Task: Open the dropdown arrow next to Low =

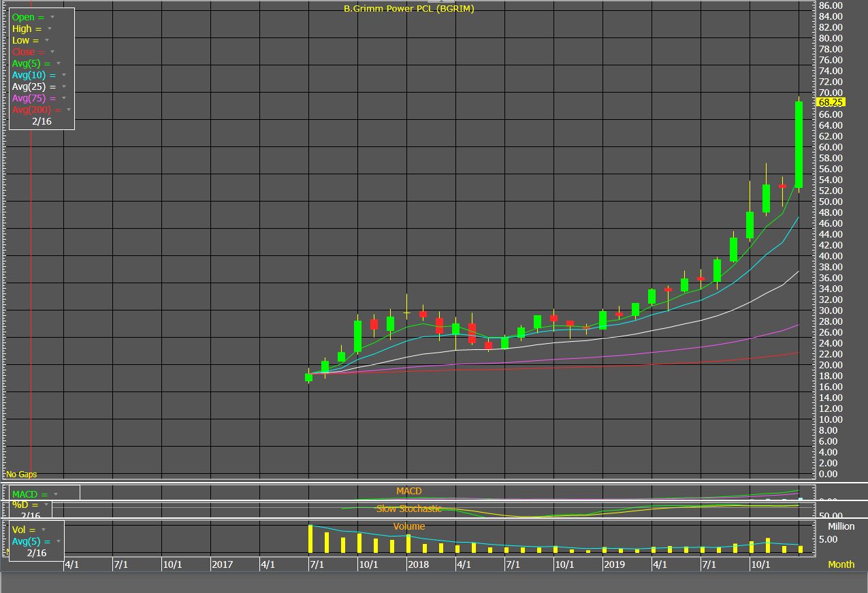Action: (x=47, y=40)
